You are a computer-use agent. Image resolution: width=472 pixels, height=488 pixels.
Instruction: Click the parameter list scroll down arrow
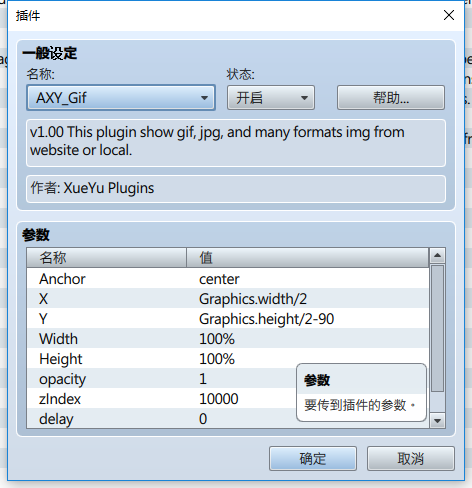pos(437,421)
